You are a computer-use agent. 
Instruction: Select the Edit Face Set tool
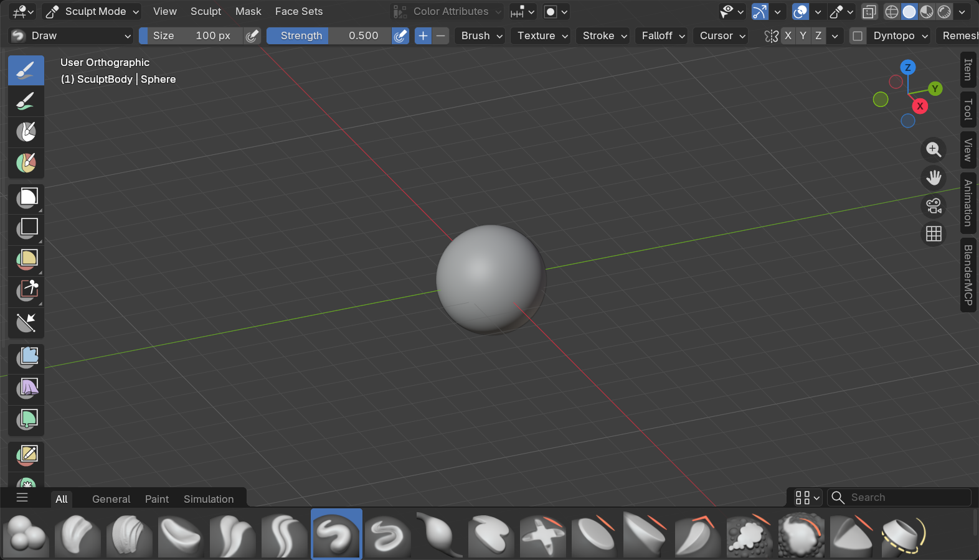coord(26,455)
